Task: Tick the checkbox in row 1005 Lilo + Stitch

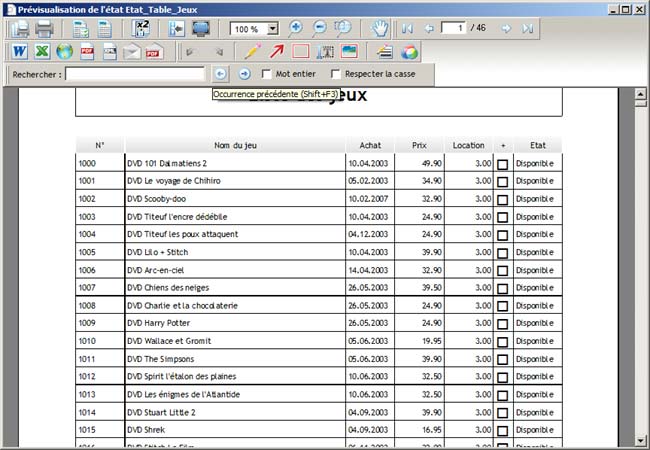Action: 502,253
